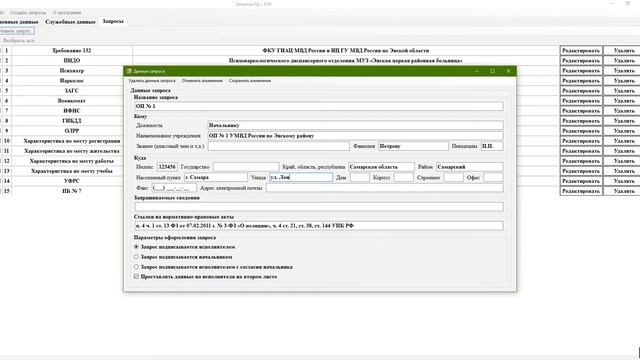Image resolution: width=640 pixels, height=360 pixels.
Task: Select 'Запрос подписывается начальником' radio button
Action: pyautogui.click(x=136, y=257)
